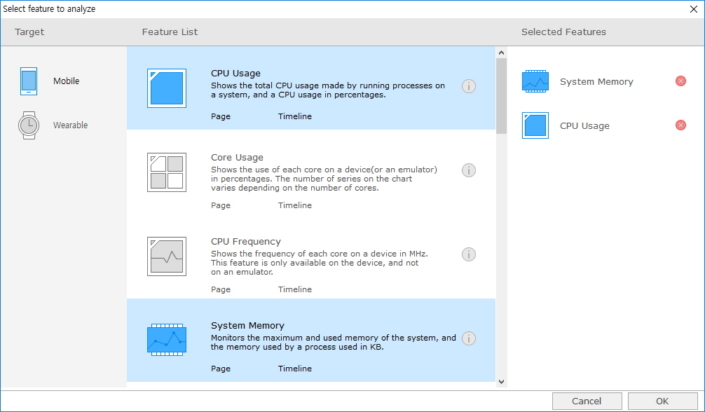Open info for Core Usage feature

[468, 171]
